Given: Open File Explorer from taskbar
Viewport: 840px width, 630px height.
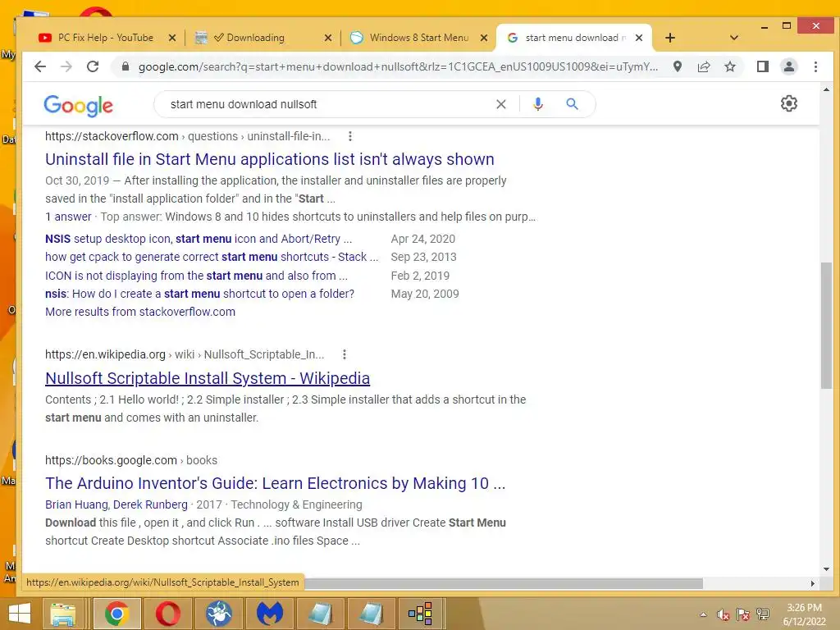Looking at the screenshot, I should 62,614.
